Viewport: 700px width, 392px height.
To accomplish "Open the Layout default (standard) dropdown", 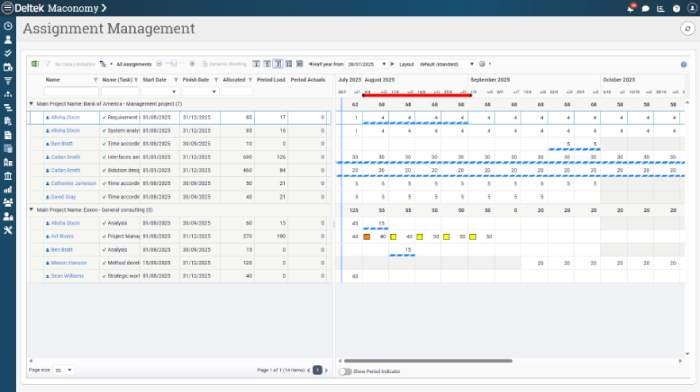I will tap(472, 64).
